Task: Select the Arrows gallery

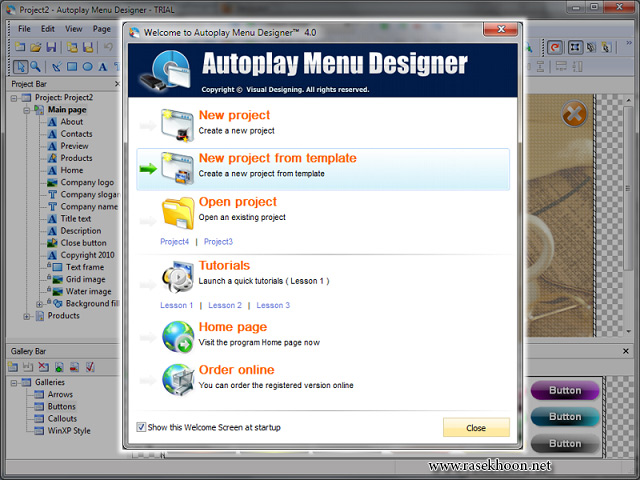Action: click(x=60, y=395)
